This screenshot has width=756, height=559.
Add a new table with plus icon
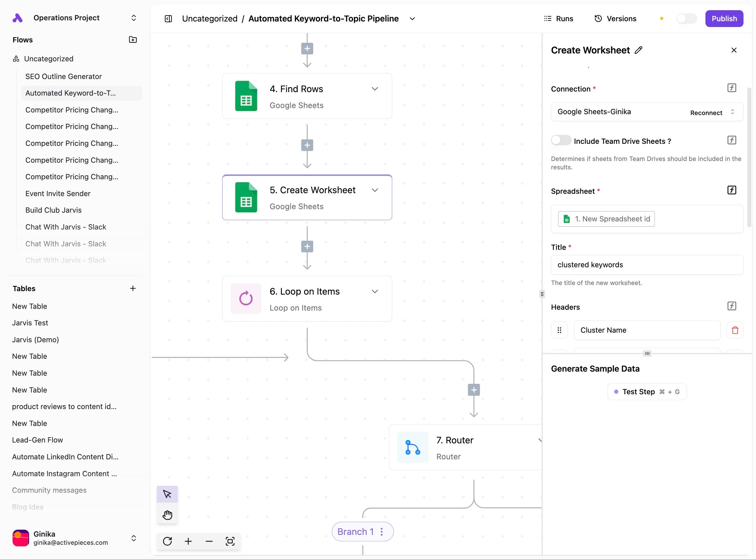(x=133, y=288)
